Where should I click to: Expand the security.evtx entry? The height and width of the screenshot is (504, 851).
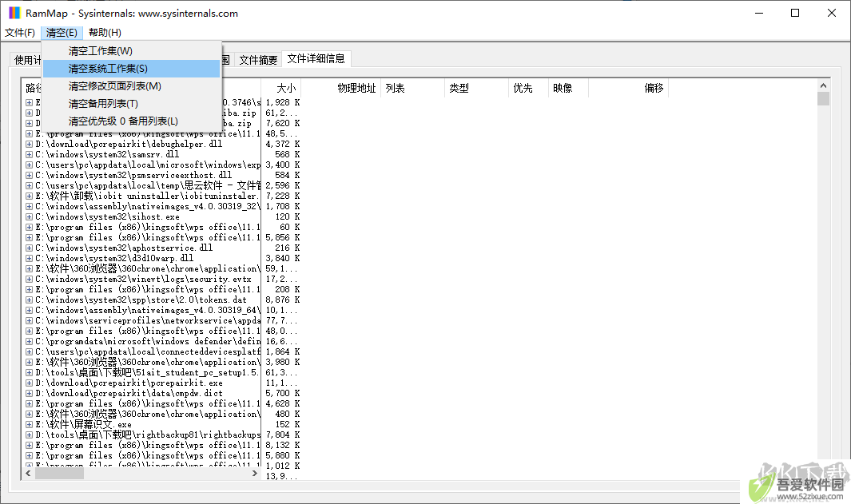pyautogui.click(x=30, y=280)
